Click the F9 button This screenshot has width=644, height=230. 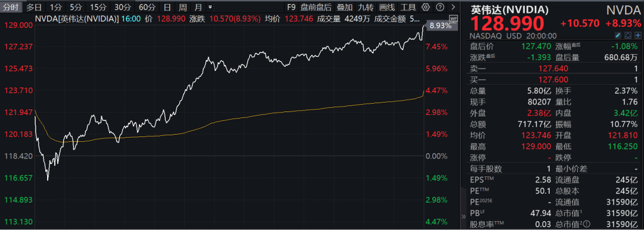click(291, 7)
